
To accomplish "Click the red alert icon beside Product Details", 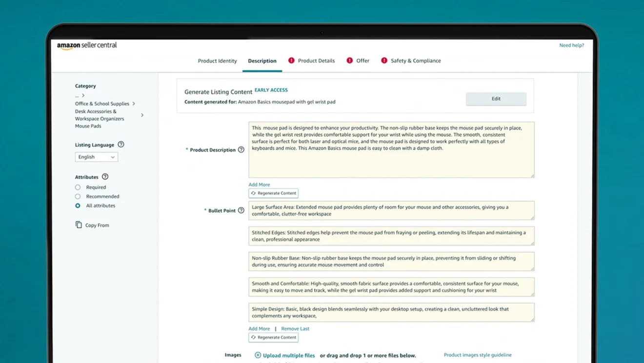I will click(x=291, y=60).
